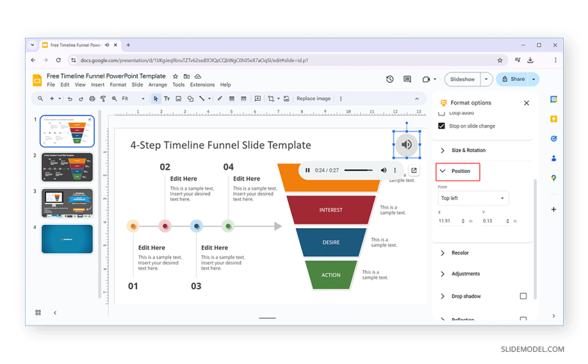The height and width of the screenshot is (364, 588).
Task: Click the add comment toolbar icon
Action: point(258,99)
